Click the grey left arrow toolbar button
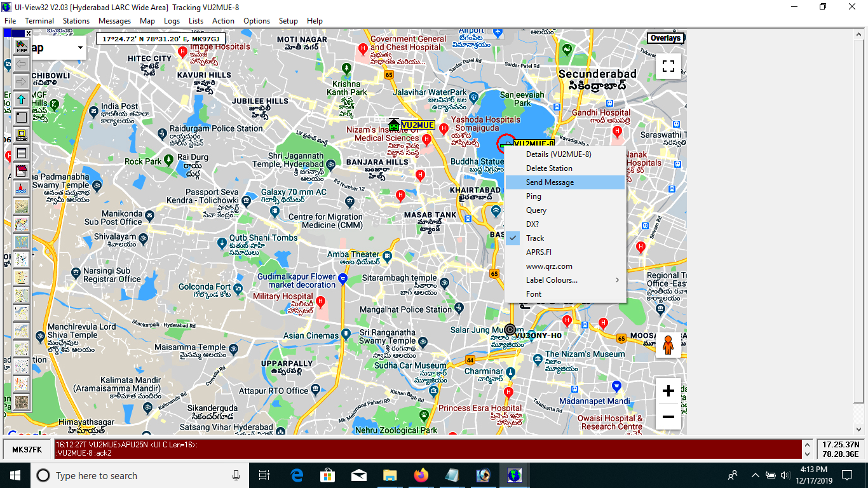Image resolution: width=868 pixels, height=488 pixels. point(22,64)
